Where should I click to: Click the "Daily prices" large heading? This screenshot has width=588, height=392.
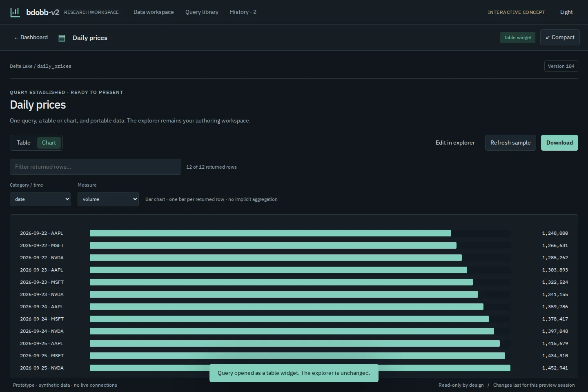pyautogui.click(x=38, y=105)
